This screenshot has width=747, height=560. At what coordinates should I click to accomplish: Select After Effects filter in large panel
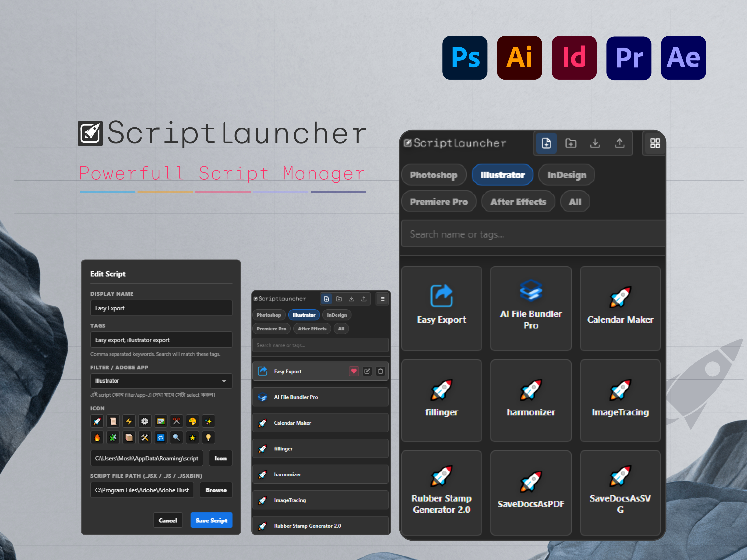518,202
